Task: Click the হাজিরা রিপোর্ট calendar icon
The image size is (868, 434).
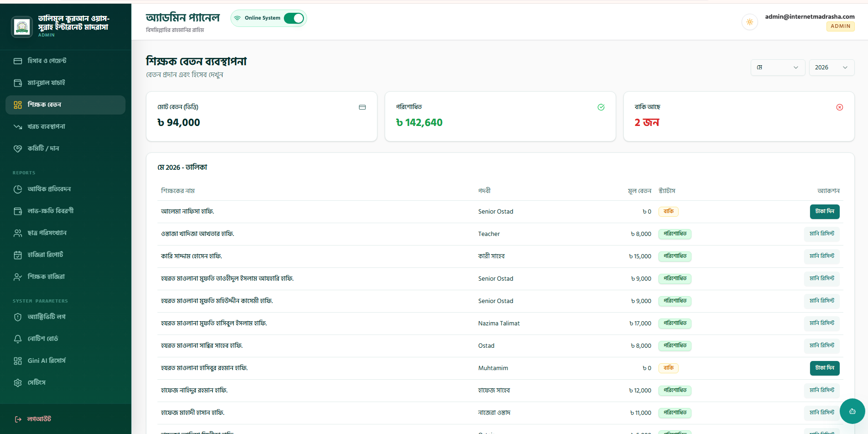Action: [18, 255]
